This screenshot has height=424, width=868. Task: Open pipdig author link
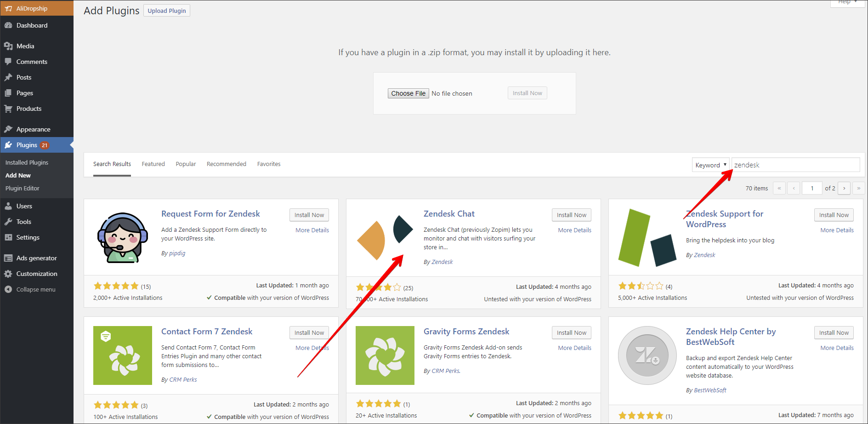[x=177, y=253]
